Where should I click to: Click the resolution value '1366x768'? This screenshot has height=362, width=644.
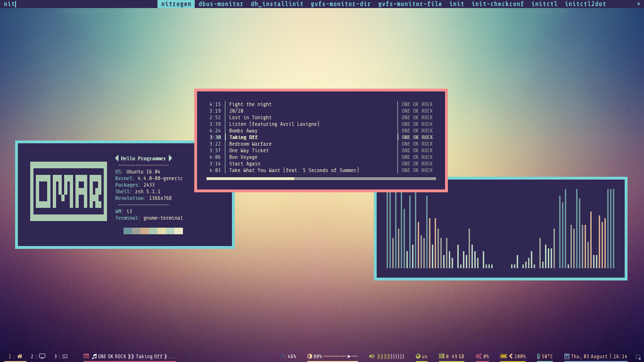pos(160,198)
